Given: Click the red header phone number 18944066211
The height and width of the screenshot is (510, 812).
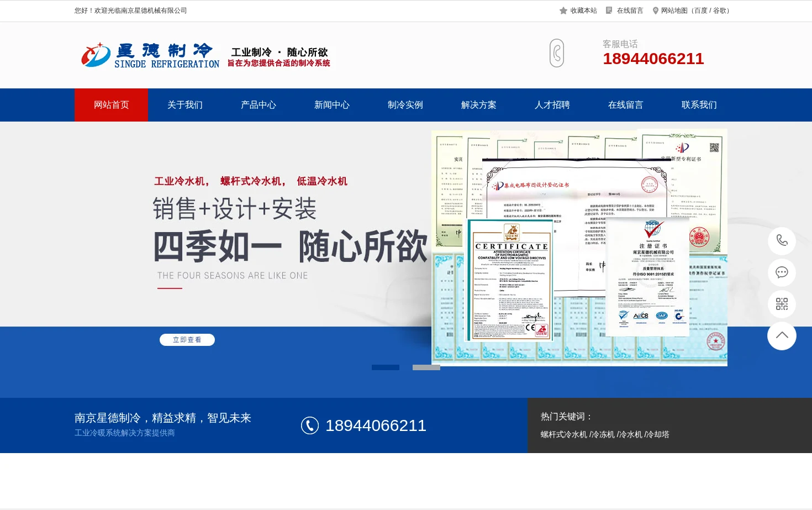Looking at the screenshot, I should (x=653, y=59).
